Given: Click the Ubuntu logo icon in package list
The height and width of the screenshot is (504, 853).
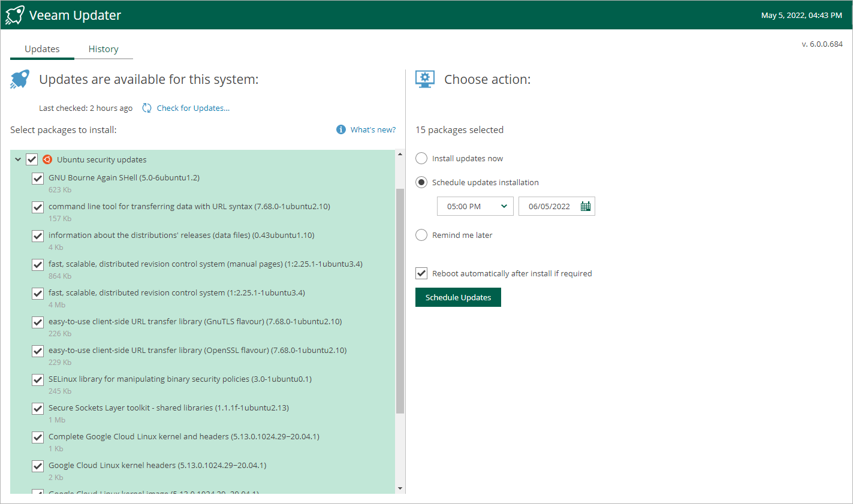Looking at the screenshot, I should [47, 159].
